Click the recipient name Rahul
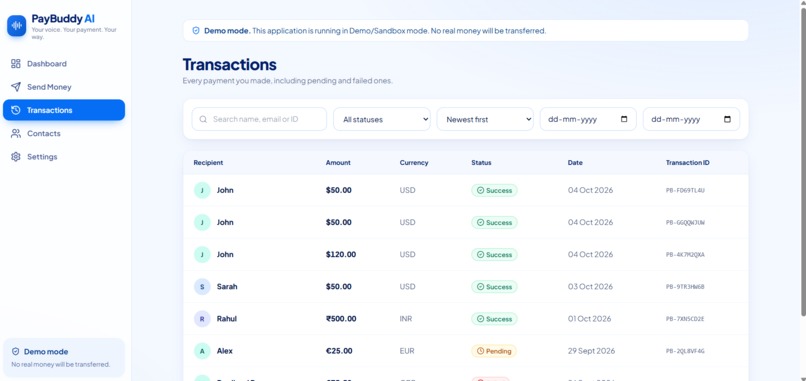Viewport: 806px width, 381px height. point(227,319)
